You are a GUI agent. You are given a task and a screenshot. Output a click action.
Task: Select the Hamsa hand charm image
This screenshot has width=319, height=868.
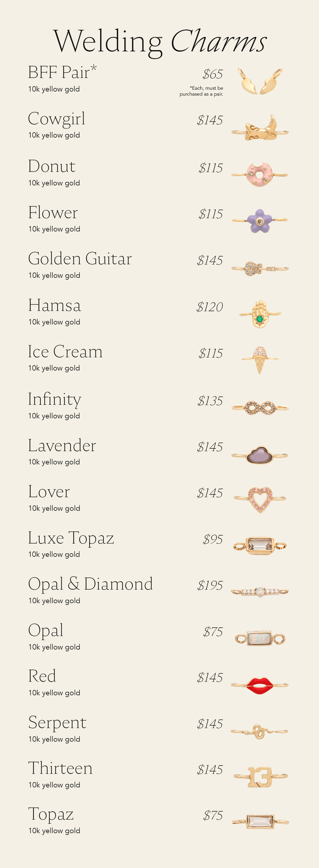260,314
